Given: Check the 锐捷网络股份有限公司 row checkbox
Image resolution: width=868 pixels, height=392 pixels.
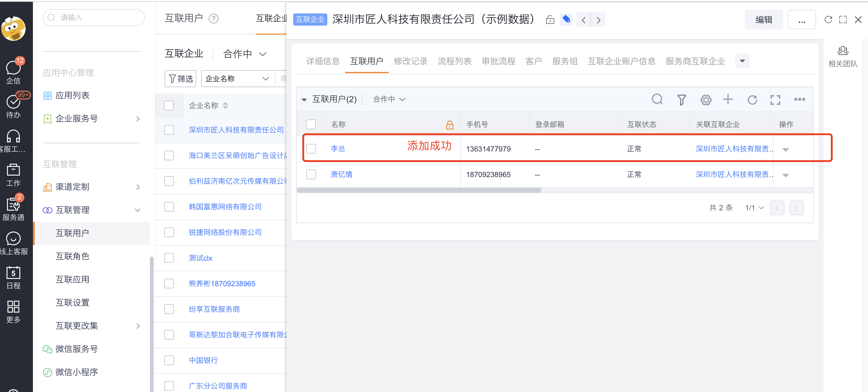Looking at the screenshot, I should 169,232.
